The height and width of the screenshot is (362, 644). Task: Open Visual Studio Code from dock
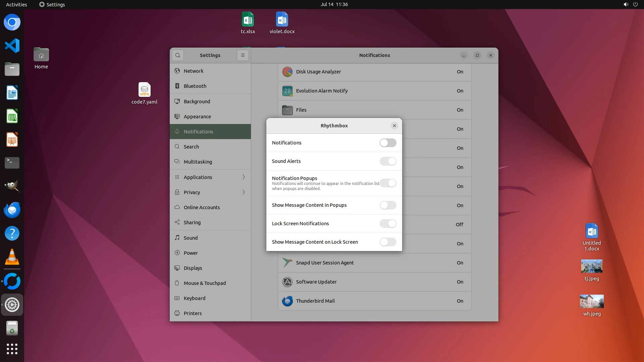[12, 46]
